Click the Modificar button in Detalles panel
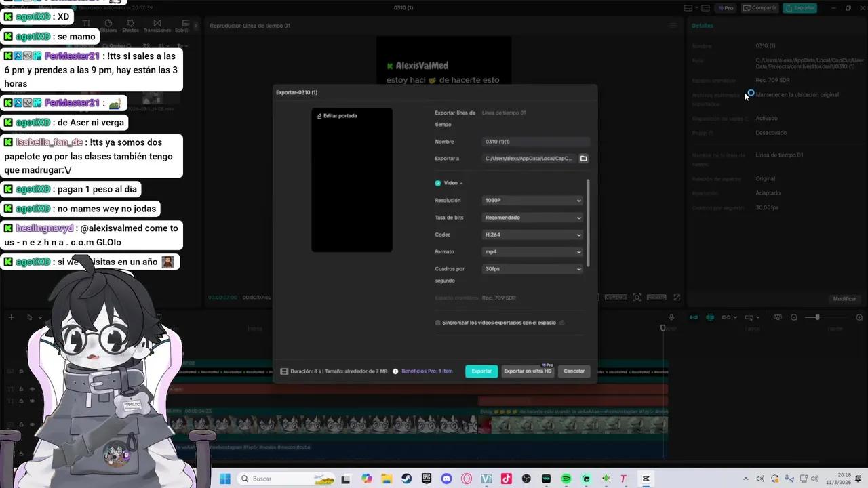The image size is (868, 488). tap(844, 299)
